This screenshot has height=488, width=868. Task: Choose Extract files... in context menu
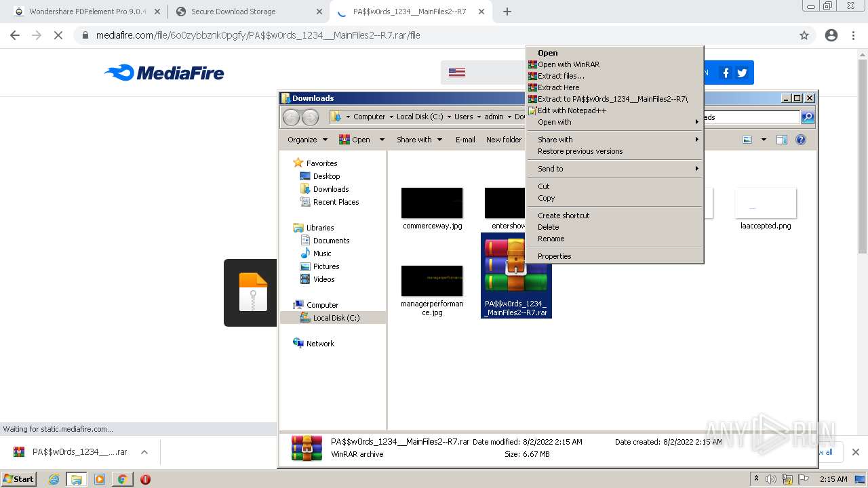coord(615,76)
